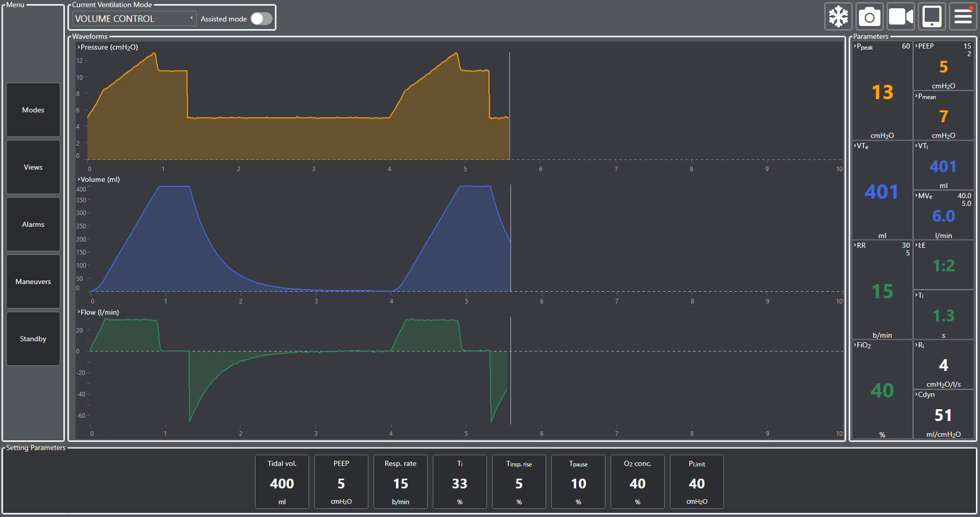
Task: Click the Resp. rate setting tile
Action: (x=401, y=482)
